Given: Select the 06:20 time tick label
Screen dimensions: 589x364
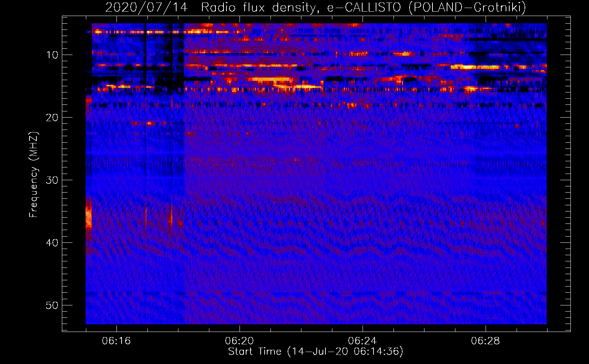Looking at the screenshot, I should click(239, 341).
